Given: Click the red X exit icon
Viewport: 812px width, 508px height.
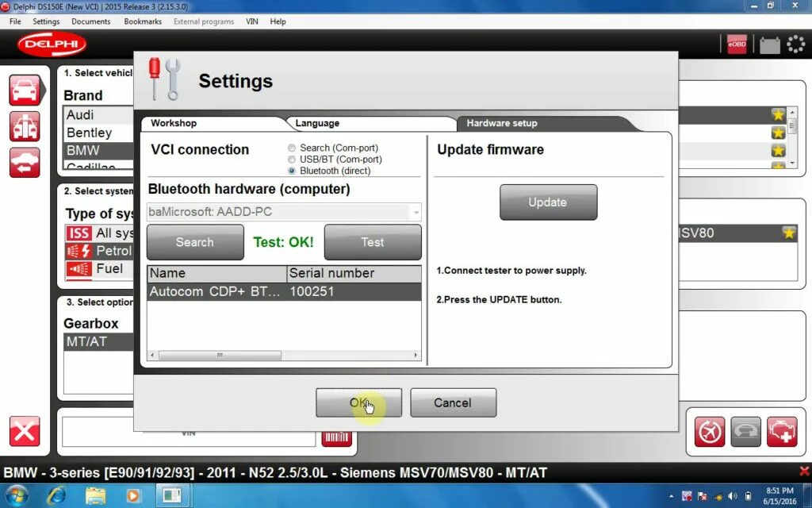Looking at the screenshot, I should point(25,431).
